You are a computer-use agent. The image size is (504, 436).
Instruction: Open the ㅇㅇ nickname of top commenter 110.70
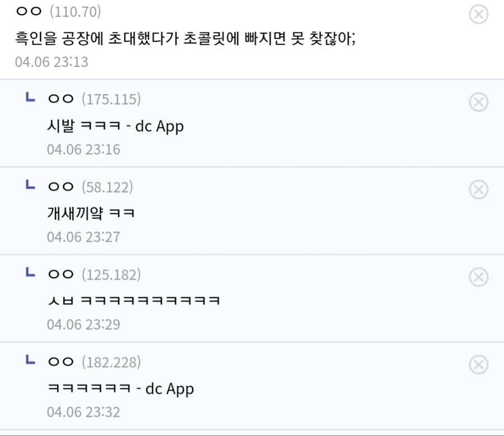(29, 12)
